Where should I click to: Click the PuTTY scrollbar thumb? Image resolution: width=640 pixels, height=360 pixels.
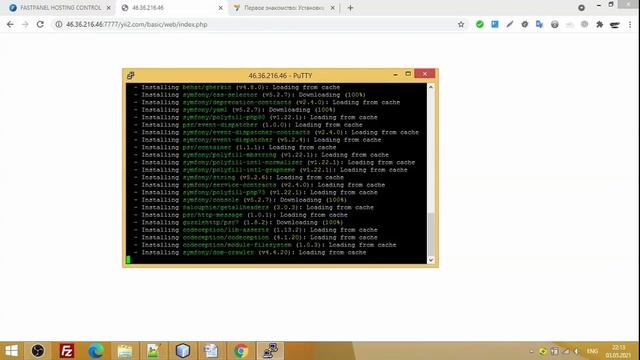pos(431,233)
